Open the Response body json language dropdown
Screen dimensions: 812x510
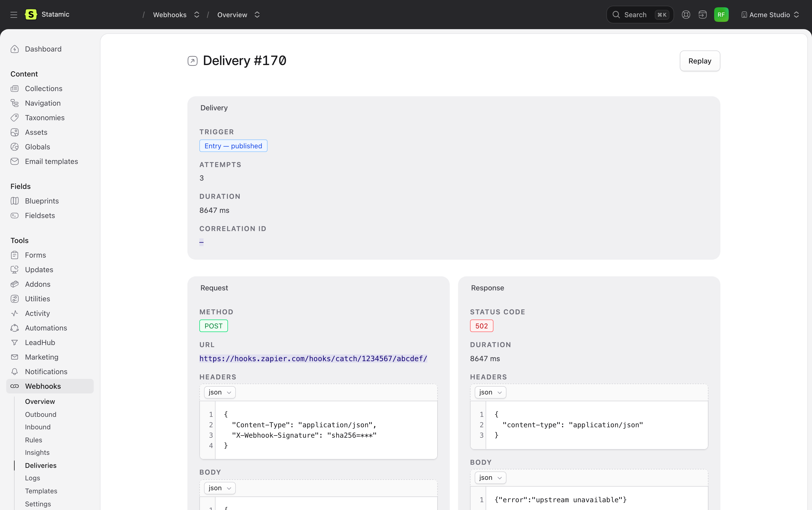490,478
